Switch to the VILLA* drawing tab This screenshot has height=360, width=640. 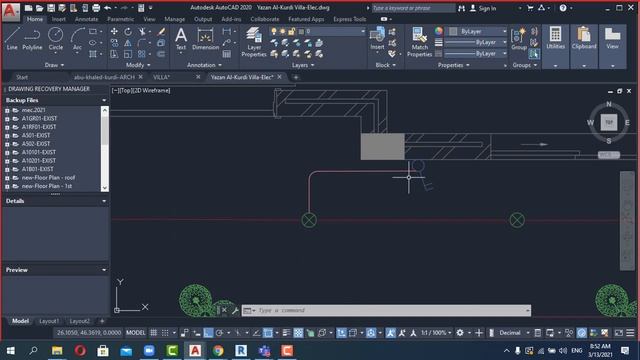coord(161,77)
